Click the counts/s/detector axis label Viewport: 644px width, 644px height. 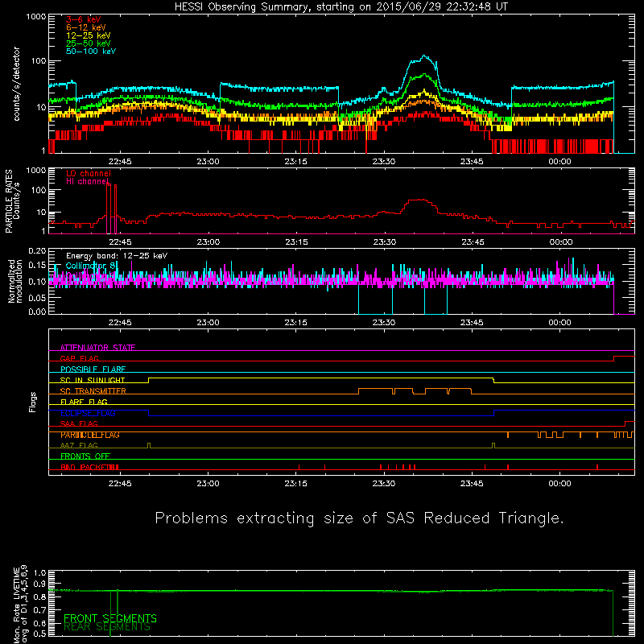click(x=17, y=84)
